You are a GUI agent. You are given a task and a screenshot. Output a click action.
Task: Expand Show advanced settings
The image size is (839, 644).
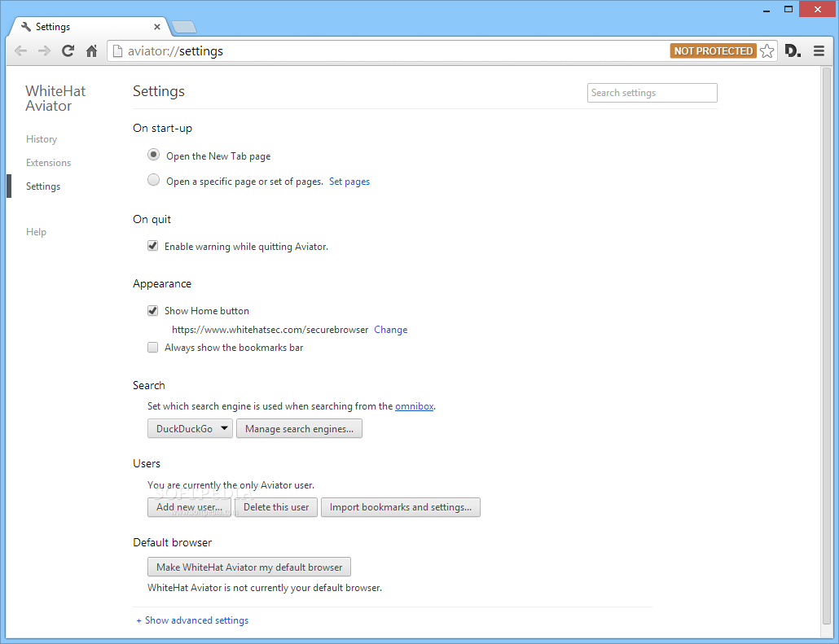point(192,620)
